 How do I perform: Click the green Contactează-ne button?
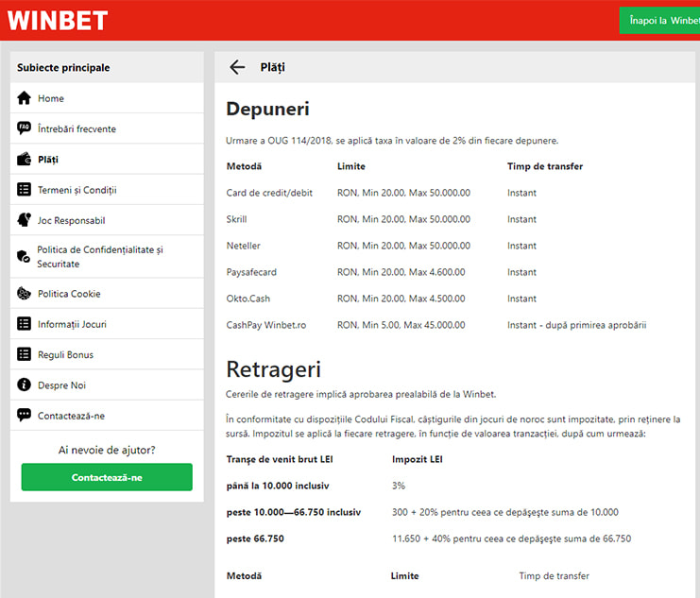tap(107, 477)
